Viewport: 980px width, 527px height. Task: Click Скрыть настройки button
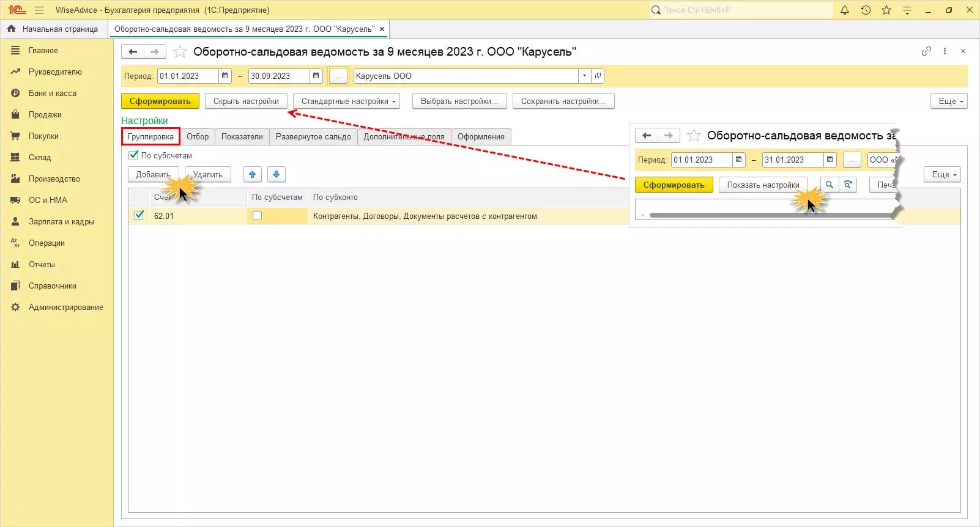coord(246,101)
